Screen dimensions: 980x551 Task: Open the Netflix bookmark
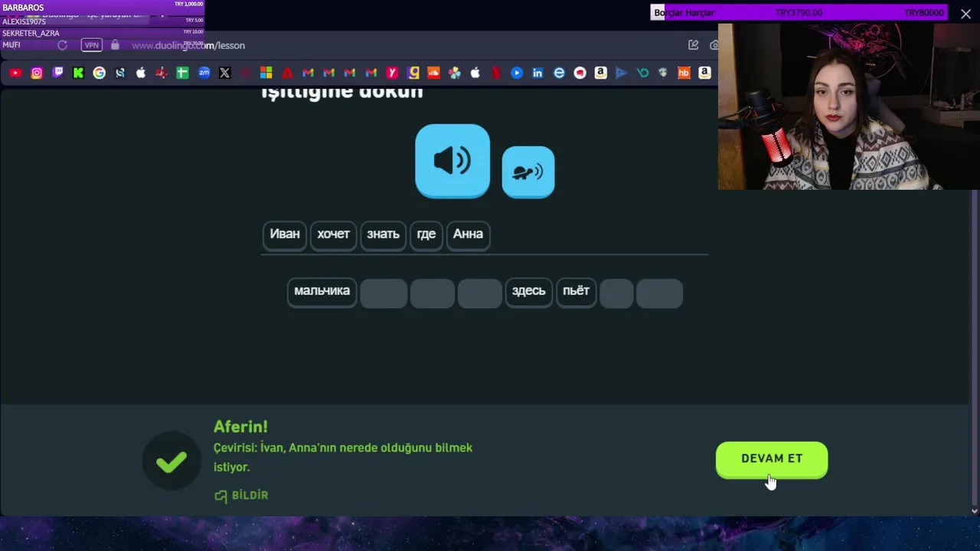tap(496, 73)
